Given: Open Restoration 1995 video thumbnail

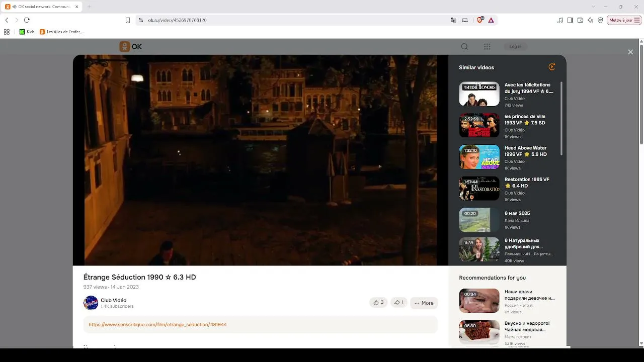Looking at the screenshot, I should [479, 188].
